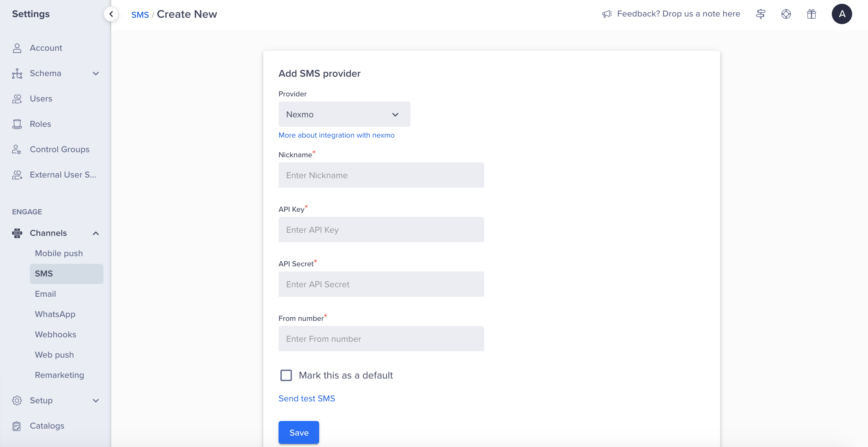Collapse the Channels section

pyautogui.click(x=96, y=233)
